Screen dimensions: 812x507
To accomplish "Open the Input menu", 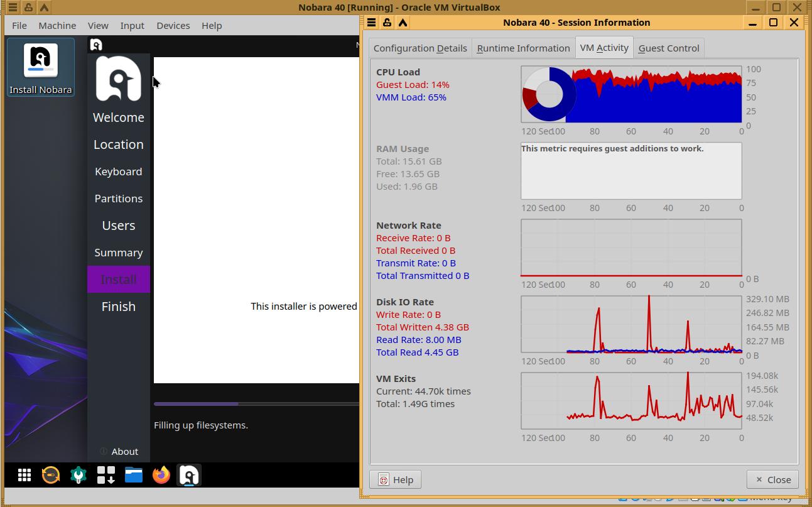I will coord(133,26).
